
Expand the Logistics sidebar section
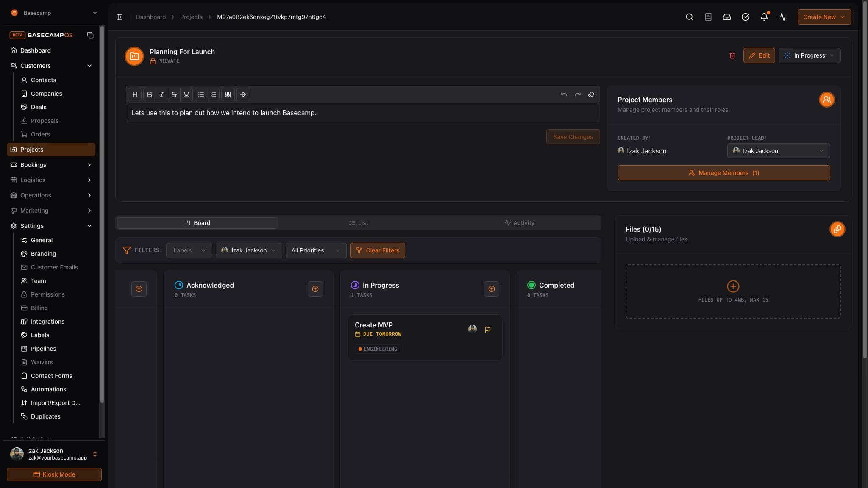click(89, 180)
